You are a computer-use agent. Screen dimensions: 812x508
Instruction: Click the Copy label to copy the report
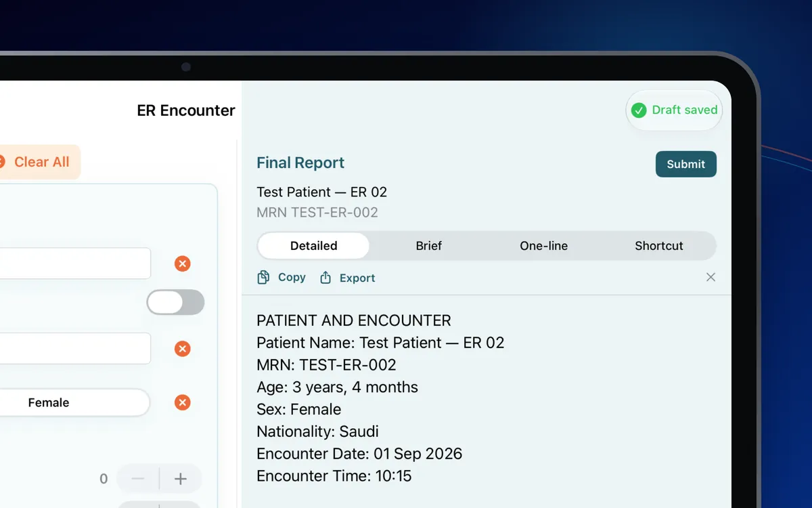[x=292, y=277]
